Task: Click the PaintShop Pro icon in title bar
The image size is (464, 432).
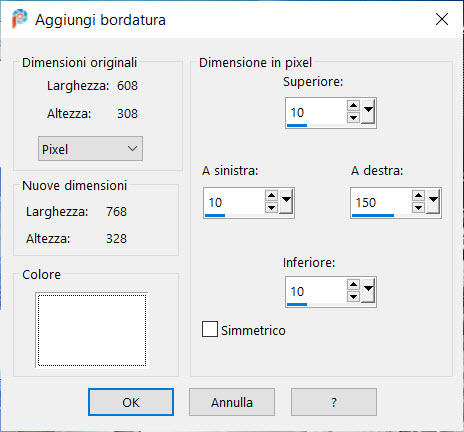Action: (x=19, y=19)
